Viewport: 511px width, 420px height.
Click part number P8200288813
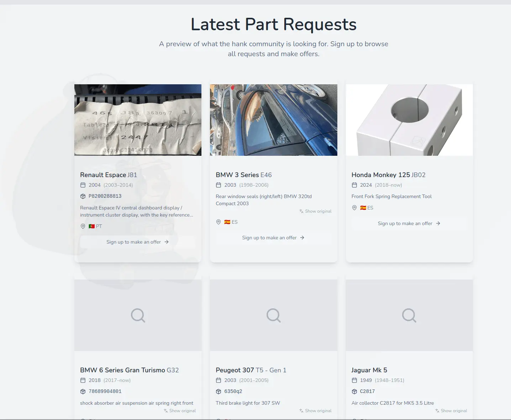coord(105,196)
